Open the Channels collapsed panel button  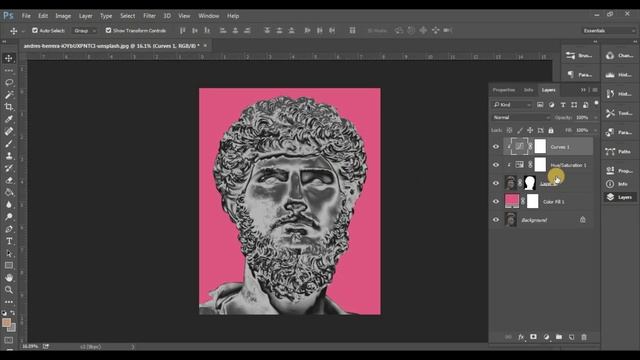pyautogui.click(x=619, y=56)
